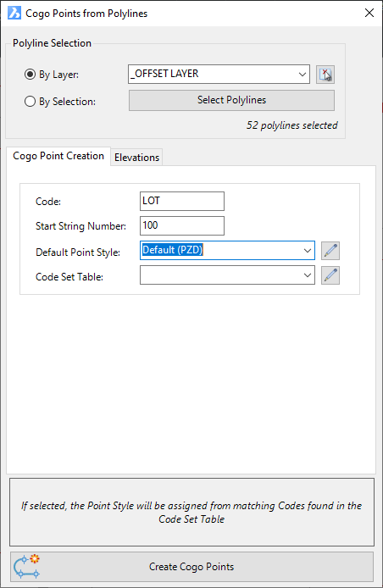Open the Cogo Point Creation tab
Image resolution: width=383 pixels, height=588 pixels.
point(58,156)
